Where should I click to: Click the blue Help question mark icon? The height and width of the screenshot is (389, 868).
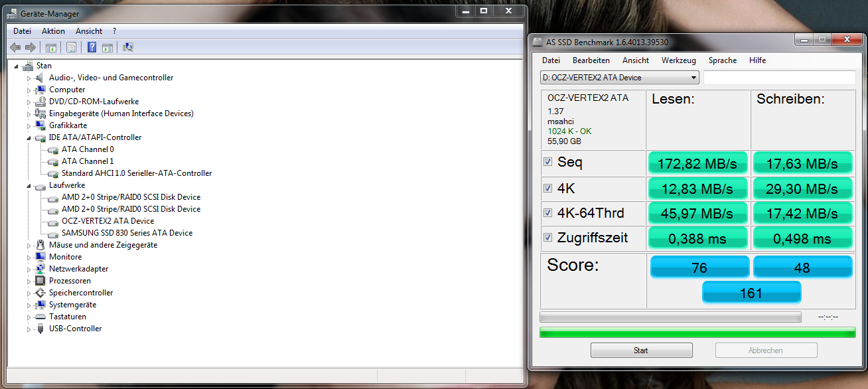tap(92, 47)
